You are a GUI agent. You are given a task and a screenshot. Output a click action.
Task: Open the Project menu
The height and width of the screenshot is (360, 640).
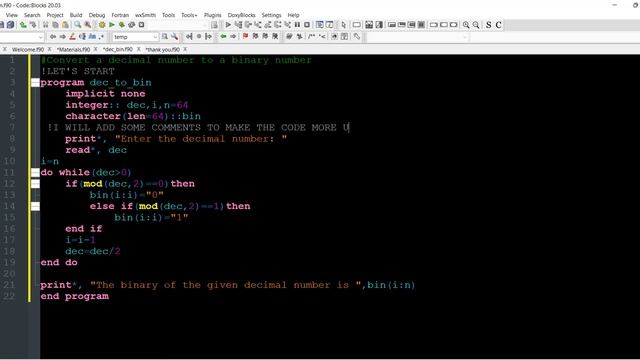point(55,15)
